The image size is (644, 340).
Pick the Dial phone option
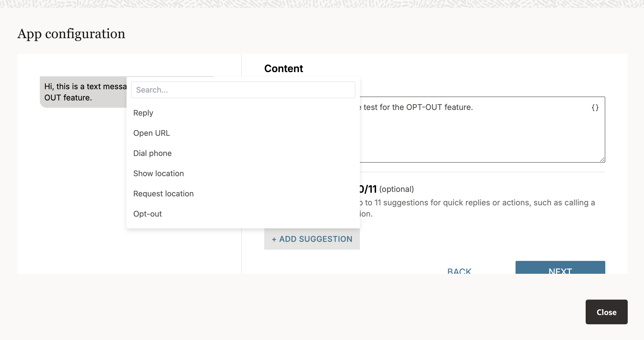click(152, 153)
